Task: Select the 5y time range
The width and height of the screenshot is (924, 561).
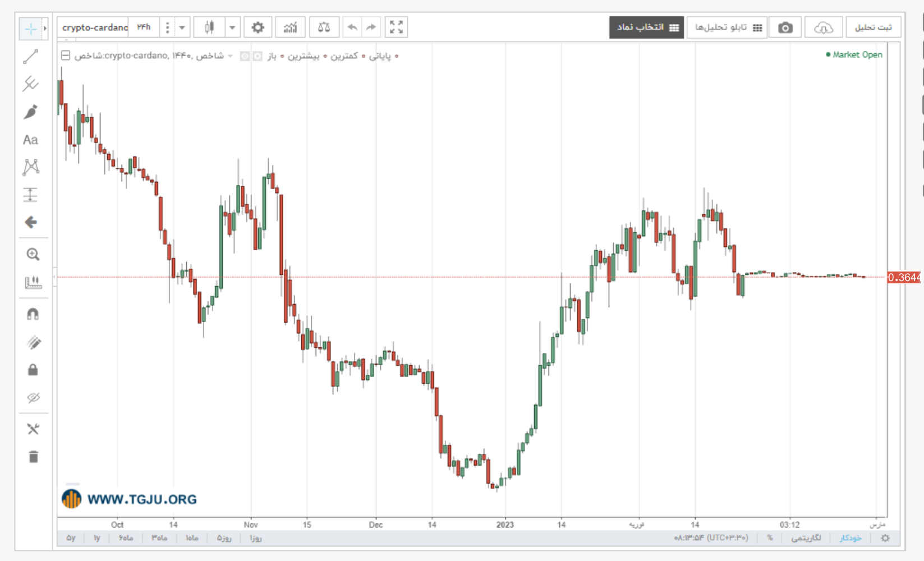Action: tap(71, 538)
